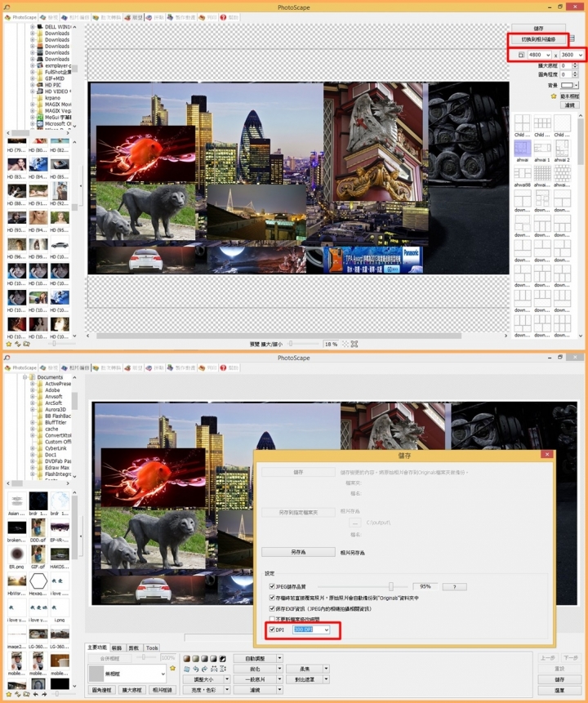This screenshot has width=588, height=703.
Task: Click the third icon after the favorites star, top window
Action: [26, 344]
